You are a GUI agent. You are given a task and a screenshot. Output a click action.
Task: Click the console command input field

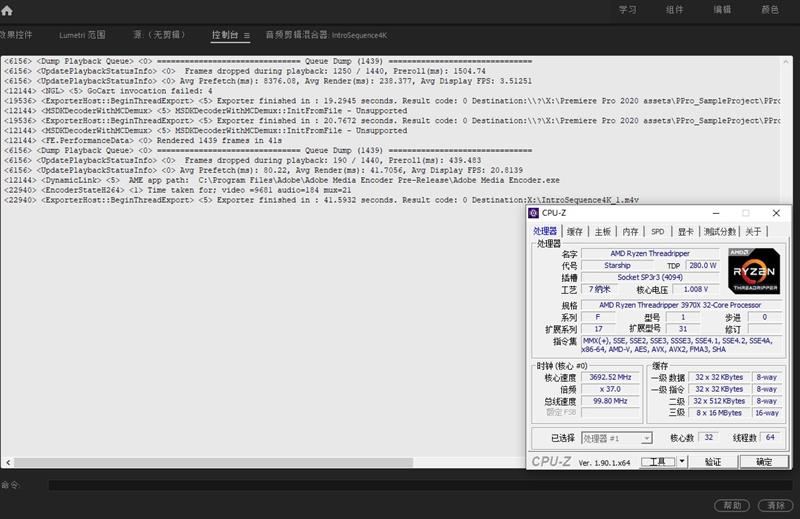coord(420,485)
